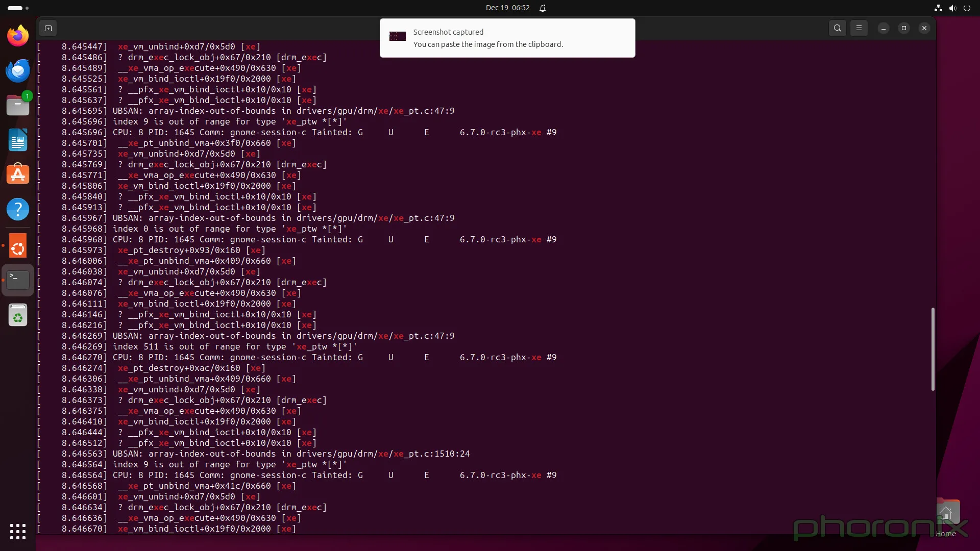The image size is (980, 551).
Task: Click the screenshot thumbnail in the notification
Action: [398, 36]
